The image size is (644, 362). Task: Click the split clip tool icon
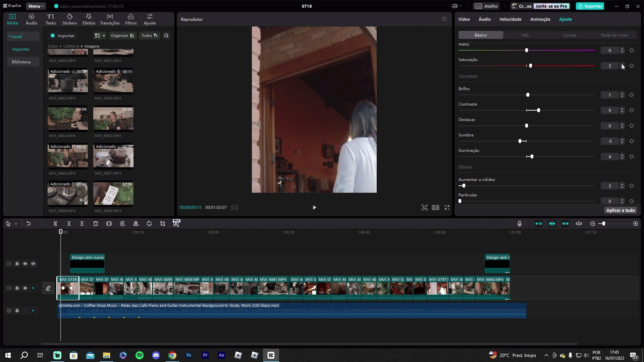pyautogui.click(x=55, y=224)
